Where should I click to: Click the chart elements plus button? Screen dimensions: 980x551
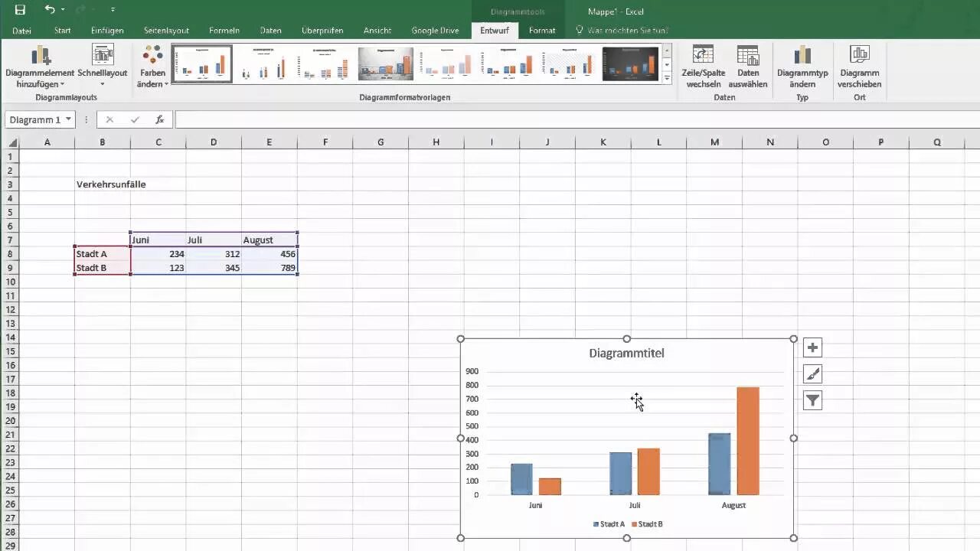(812, 347)
